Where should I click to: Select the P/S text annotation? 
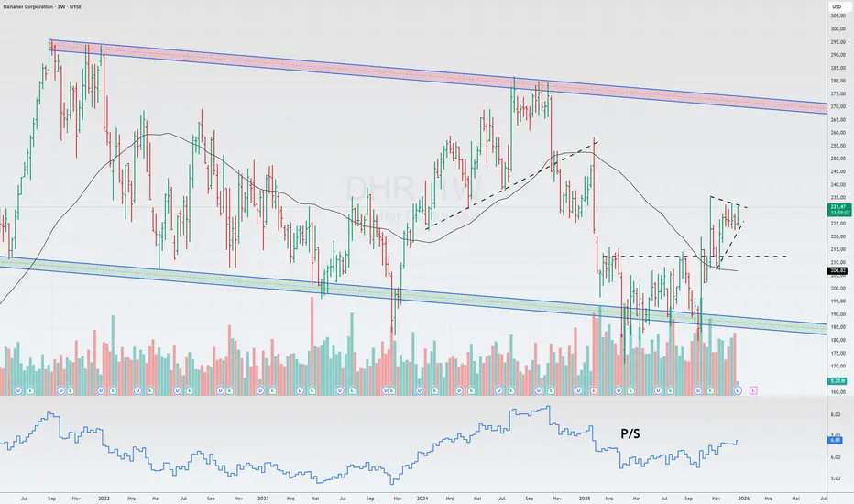(x=630, y=433)
